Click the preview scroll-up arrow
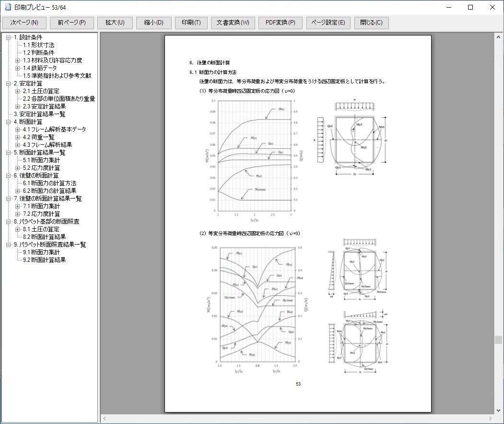Viewport: 504px width, 424px height. point(498,37)
